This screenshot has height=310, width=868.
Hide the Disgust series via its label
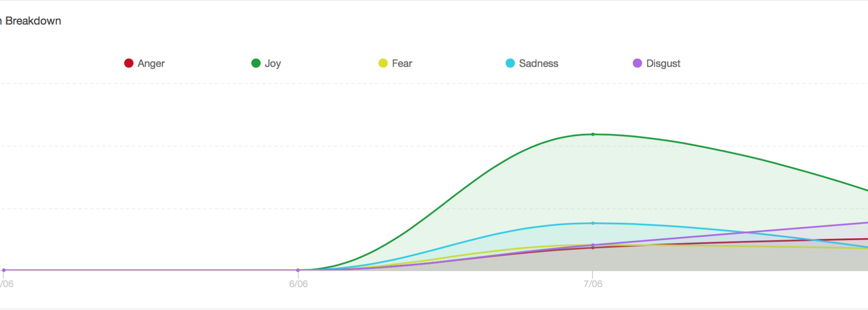(663, 64)
